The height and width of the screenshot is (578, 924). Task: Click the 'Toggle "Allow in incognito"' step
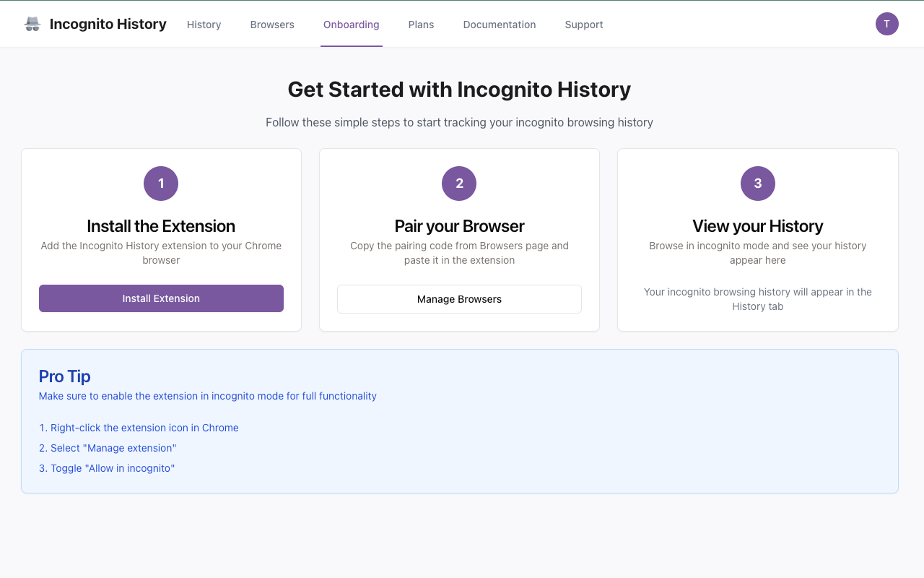click(107, 468)
